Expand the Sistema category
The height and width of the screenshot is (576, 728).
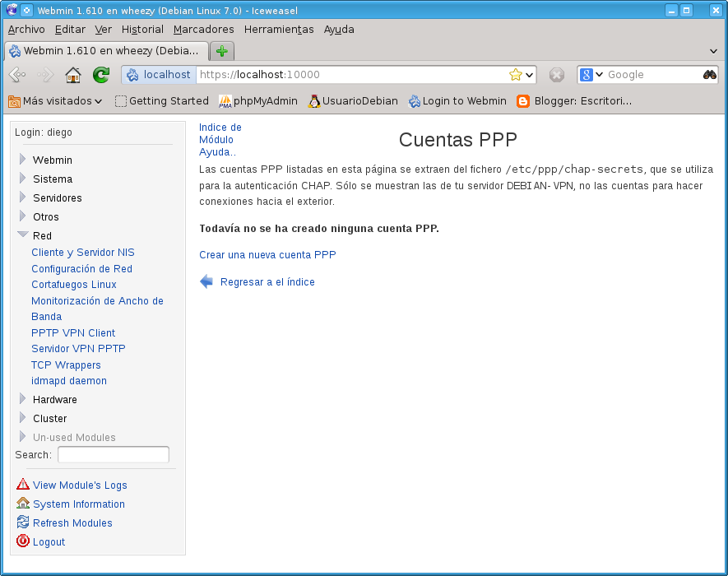tap(22, 179)
